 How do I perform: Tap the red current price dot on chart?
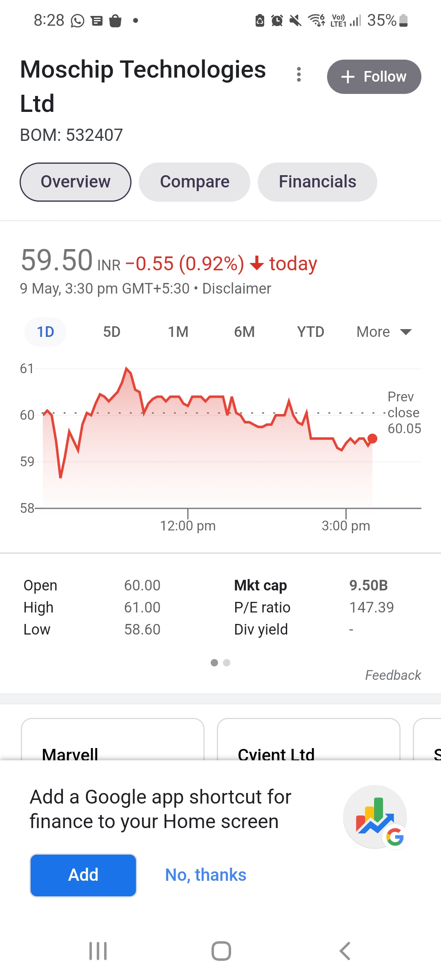pos(372,439)
